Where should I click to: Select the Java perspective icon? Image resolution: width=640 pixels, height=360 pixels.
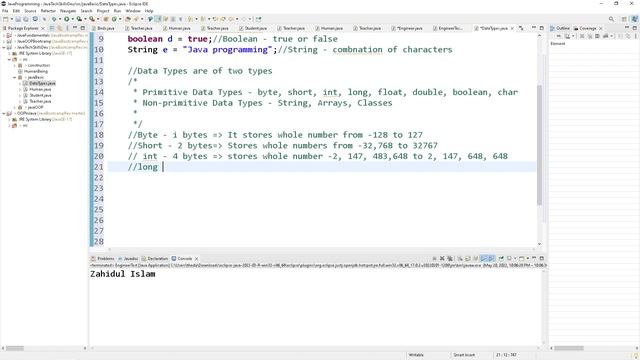tap(634, 19)
